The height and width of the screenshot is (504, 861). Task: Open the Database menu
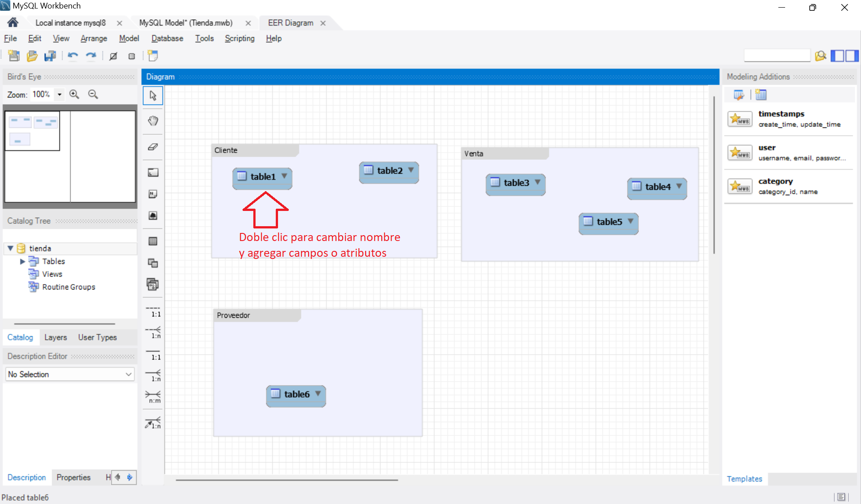click(167, 39)
